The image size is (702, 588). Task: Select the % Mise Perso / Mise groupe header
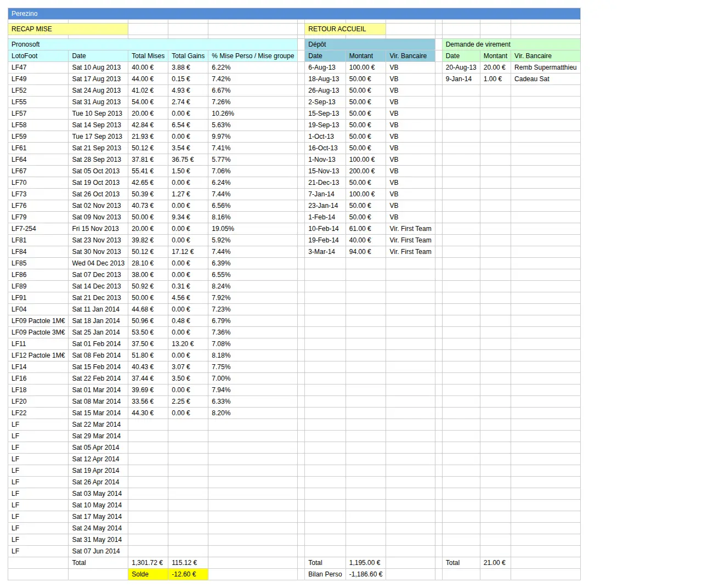click(x=253, y=56)
